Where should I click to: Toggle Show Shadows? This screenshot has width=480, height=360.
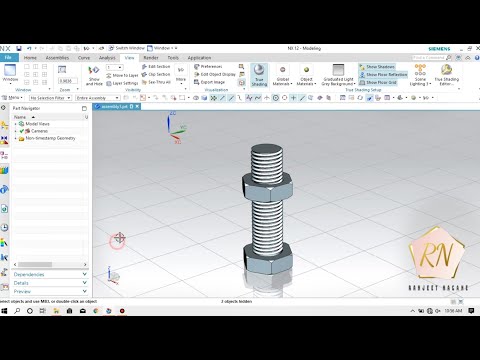377,67
